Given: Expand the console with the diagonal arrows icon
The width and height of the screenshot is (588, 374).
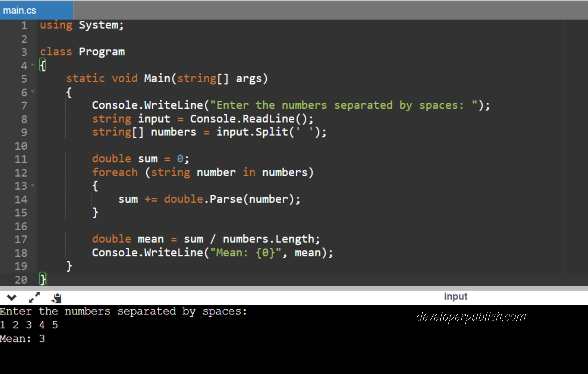Looking at the screenshot, I should click(34, 298).
